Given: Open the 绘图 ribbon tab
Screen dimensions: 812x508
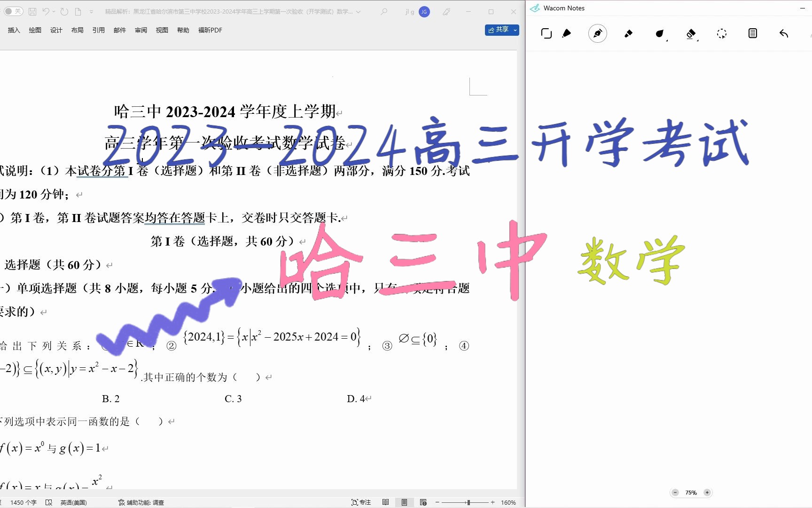Looking at the screenshot, I should (x=35, y=30).
